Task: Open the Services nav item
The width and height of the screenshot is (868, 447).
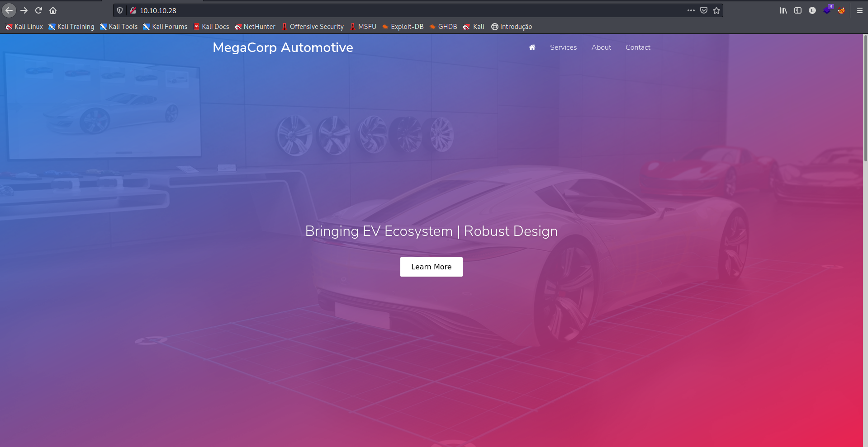Action: coord(563,47)
